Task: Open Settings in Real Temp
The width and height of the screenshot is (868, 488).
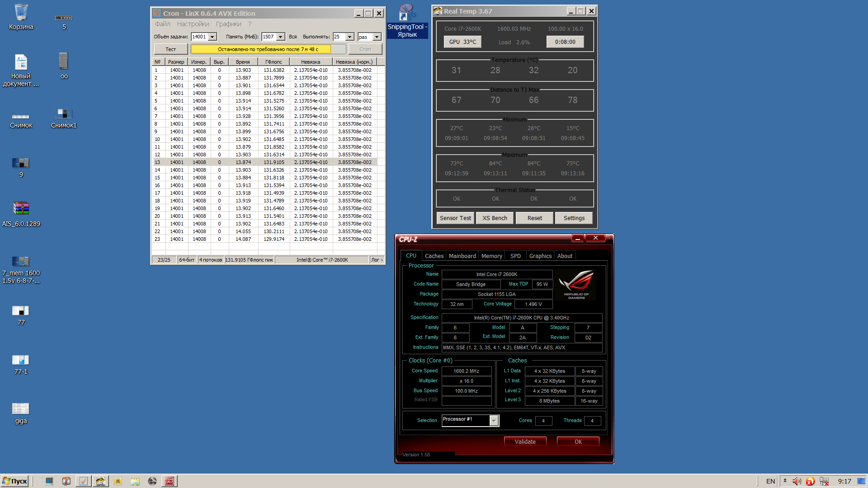Action: [574, 218]
